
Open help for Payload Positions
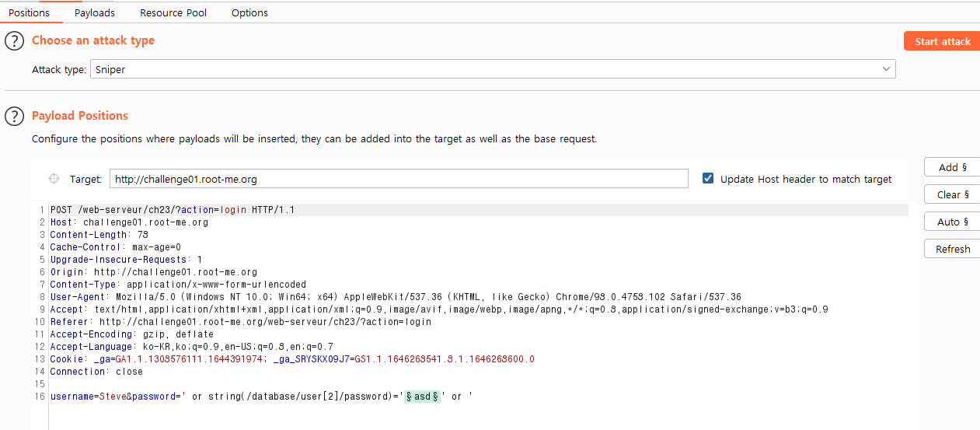[15, 116]
